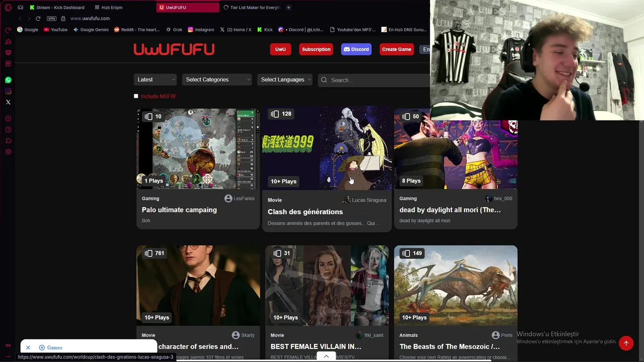Expand the bottom panel chevron arrow

326,356
